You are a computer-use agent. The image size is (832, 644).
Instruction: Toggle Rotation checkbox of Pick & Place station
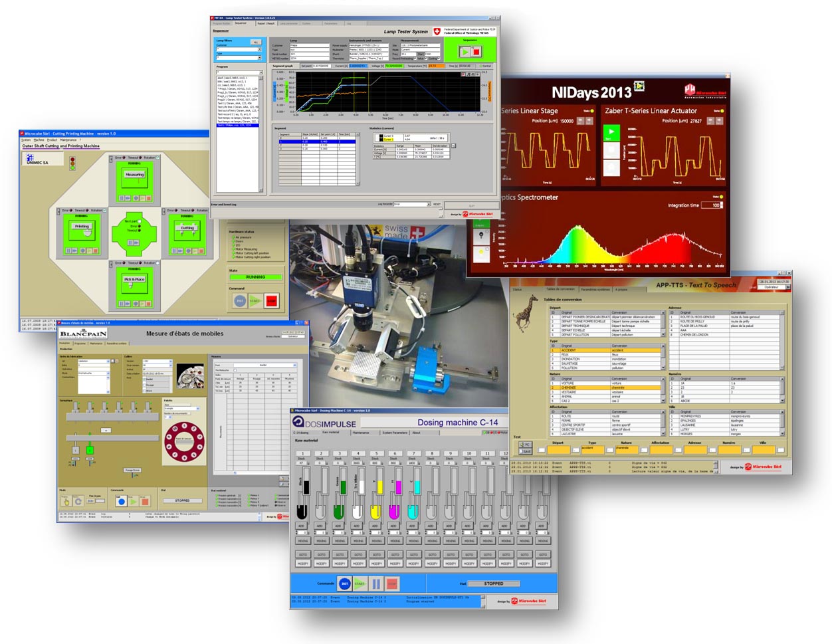[x=157, y=263]
